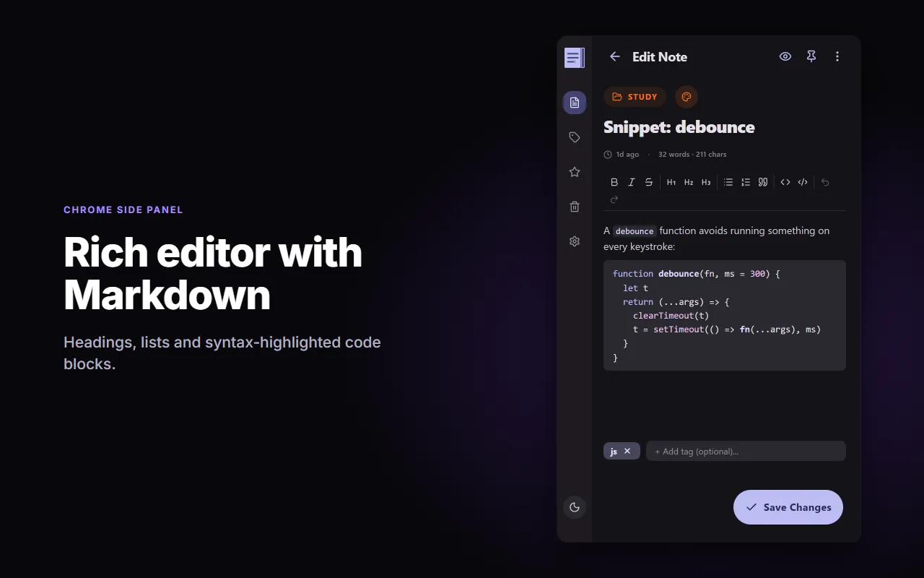Insert a bulleted list
The height and width of the screenshot is (578, 924).
tap(728, 182)
